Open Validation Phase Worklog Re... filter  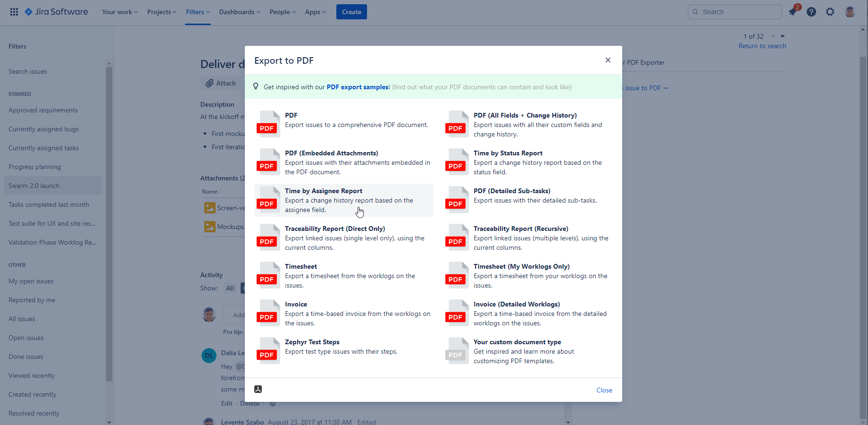[x=52, y=242]
